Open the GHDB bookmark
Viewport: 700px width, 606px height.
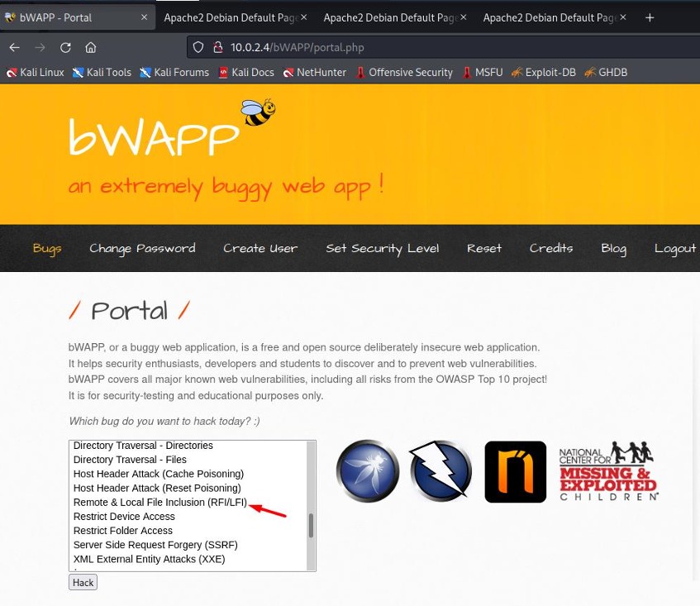606,73
